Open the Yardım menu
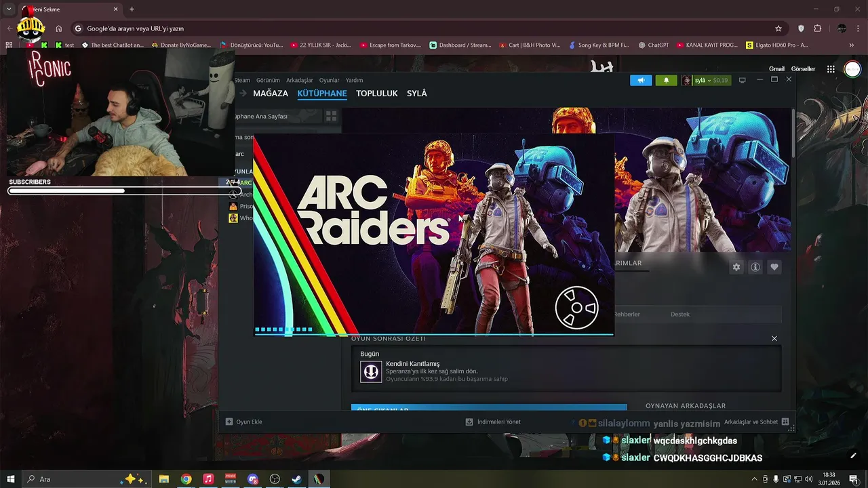Screen dimensions: 868x488 click(x=354, y=80)
